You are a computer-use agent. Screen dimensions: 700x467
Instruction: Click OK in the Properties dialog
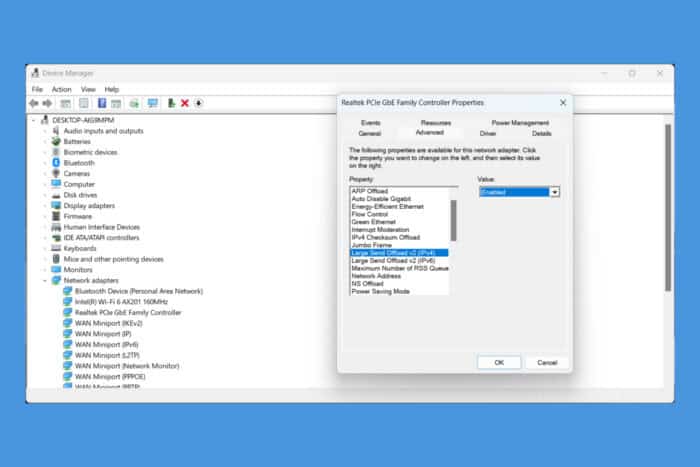[x=499, y=363]
